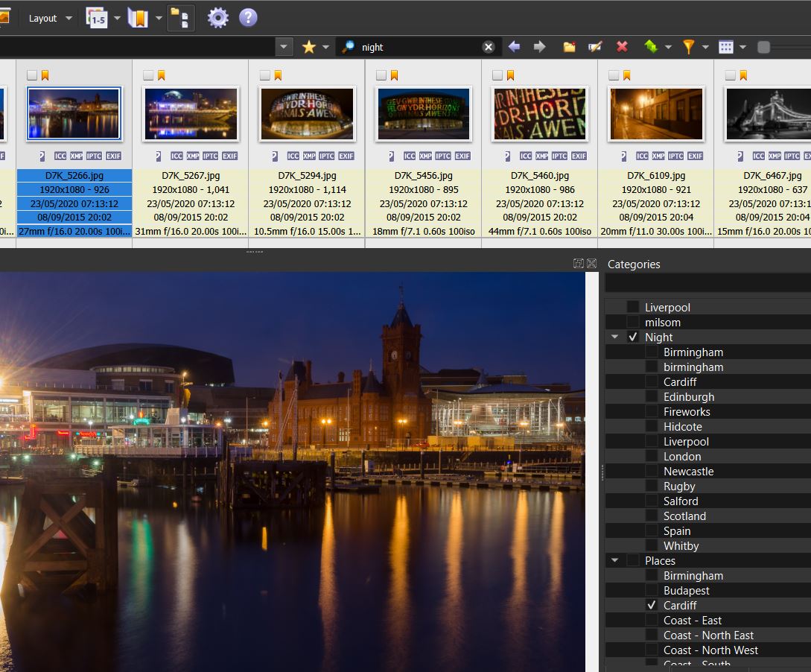Image resolution: width=811 pixels, height=672 pixels.
Task: Select the D7K_6109.jpg thumbnail
Action: tap(655, 114)
